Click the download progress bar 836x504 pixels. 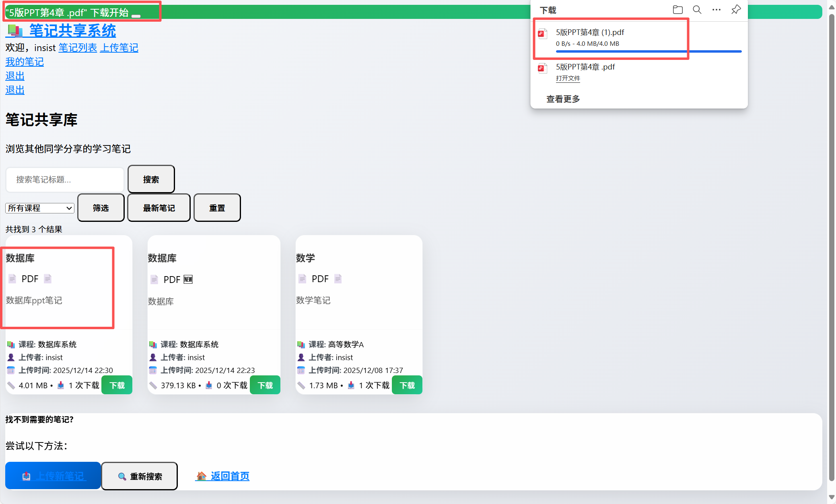(648, 51)
